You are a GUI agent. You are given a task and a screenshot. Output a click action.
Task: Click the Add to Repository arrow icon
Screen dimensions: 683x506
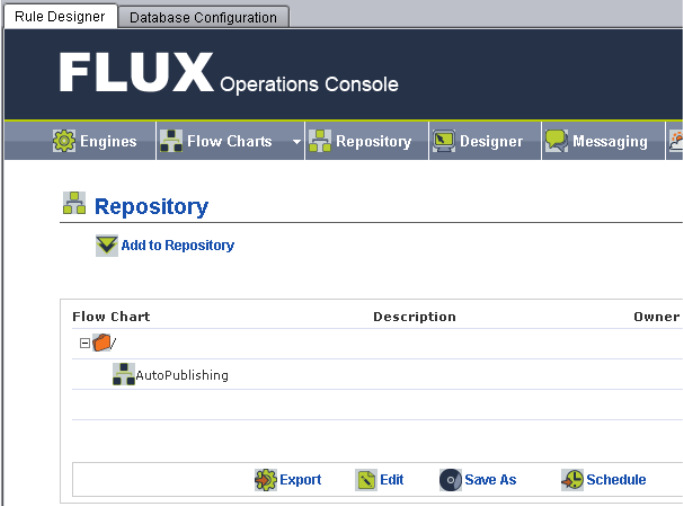click(x=107, y=246)
